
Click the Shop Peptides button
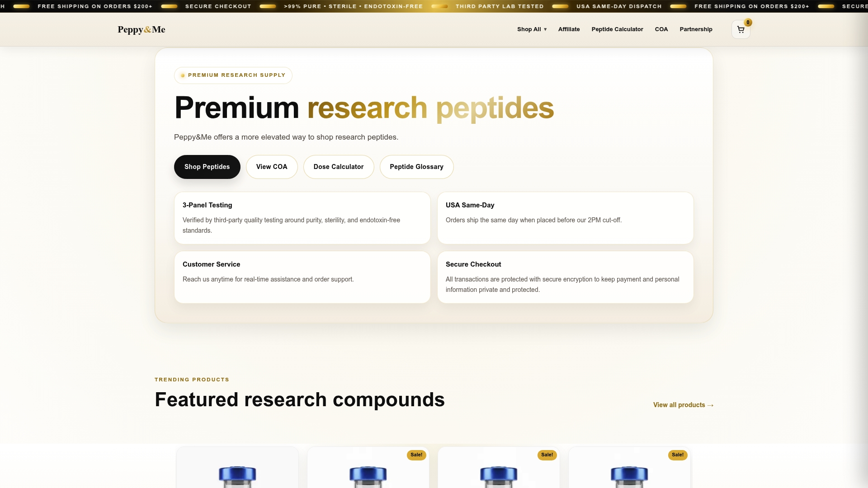[207, 167]
